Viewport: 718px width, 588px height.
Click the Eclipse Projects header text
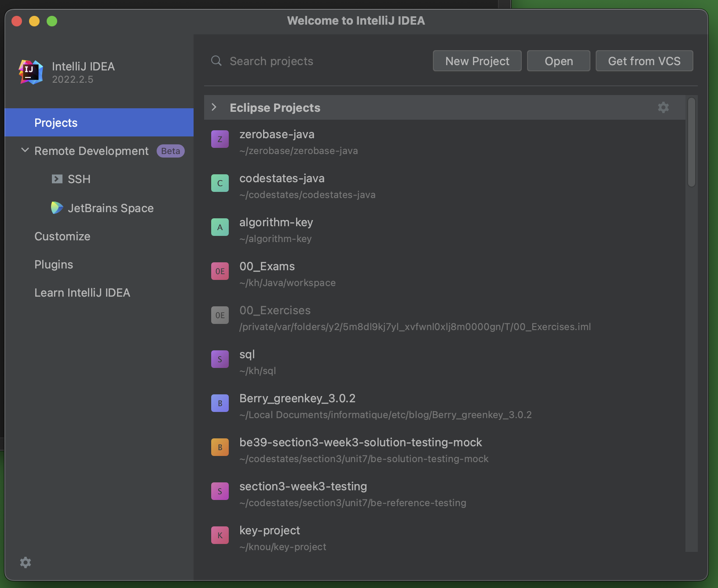pyautogui.click(x=275, y=107)
